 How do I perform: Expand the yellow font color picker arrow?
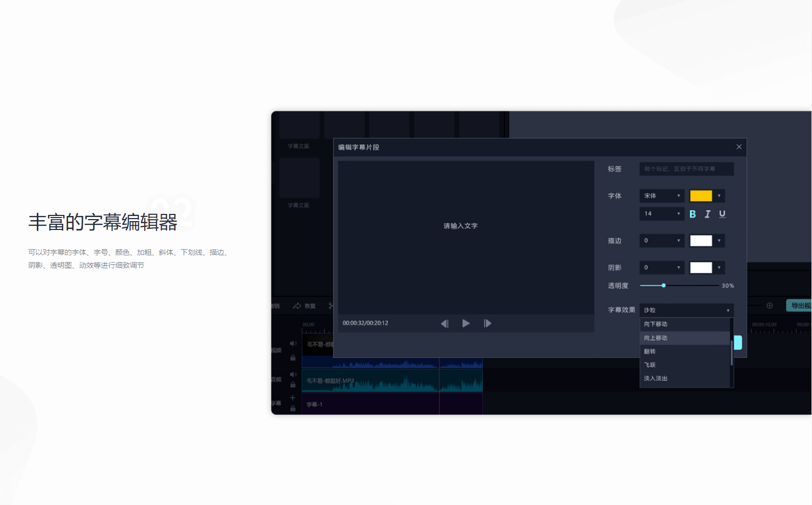click(719, 196)
